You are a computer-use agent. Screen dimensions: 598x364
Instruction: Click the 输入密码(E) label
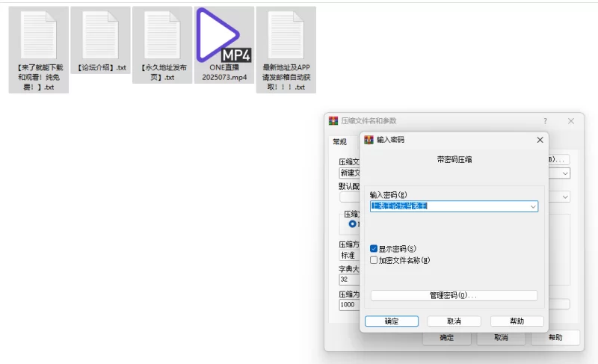click(x=388, y=195)
